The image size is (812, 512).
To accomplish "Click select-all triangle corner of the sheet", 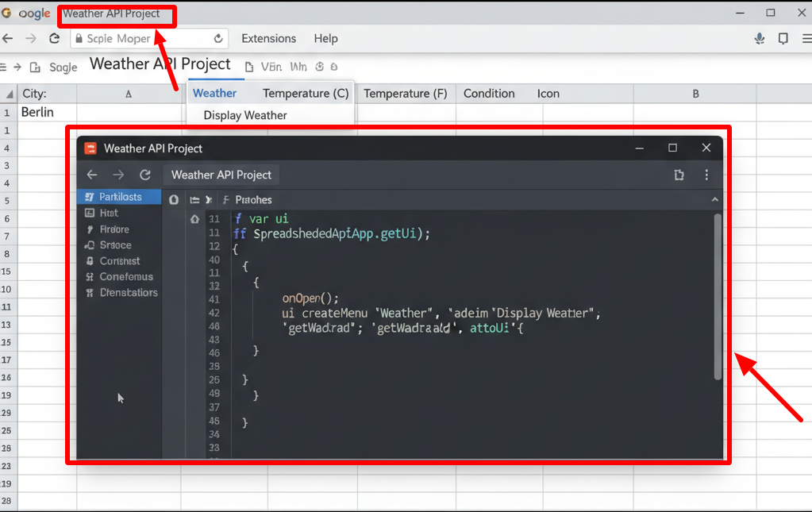I will [x=10, y=94].
